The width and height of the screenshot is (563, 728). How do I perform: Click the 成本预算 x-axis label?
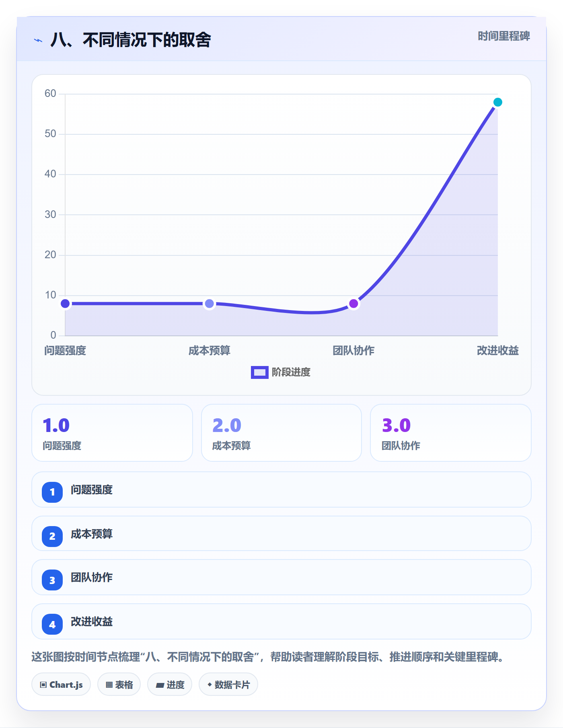click(x=209, y=351)
